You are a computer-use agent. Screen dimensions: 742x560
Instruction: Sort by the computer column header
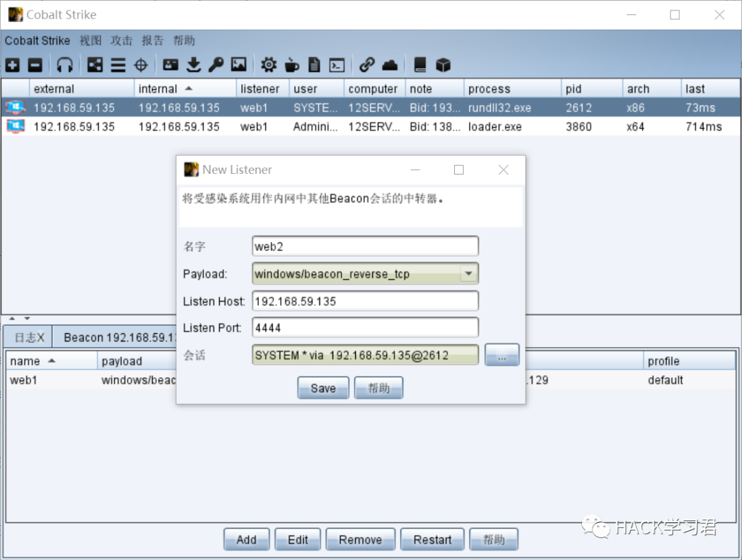coord(375,89)
